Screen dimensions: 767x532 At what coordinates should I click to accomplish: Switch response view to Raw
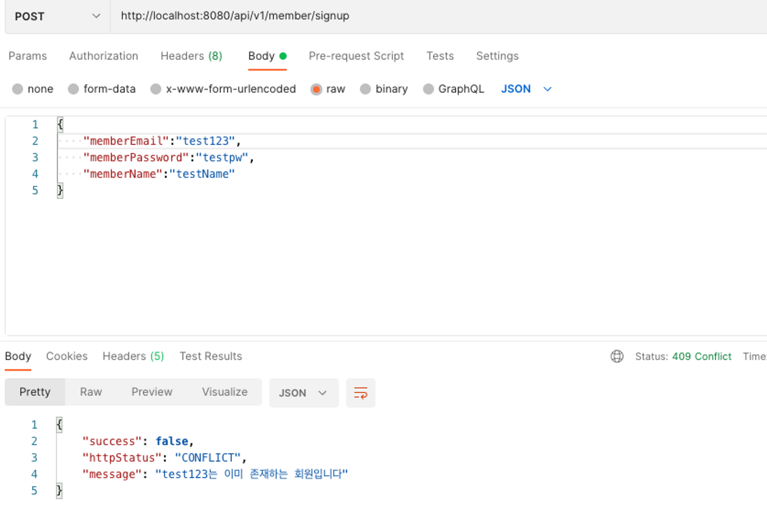point(91,392)
